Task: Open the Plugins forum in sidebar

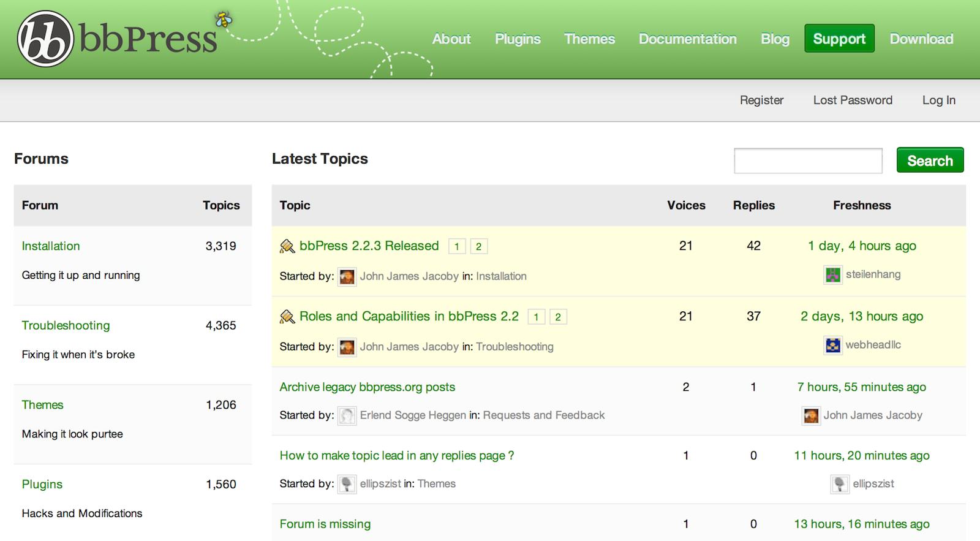Action: [42, 484]
